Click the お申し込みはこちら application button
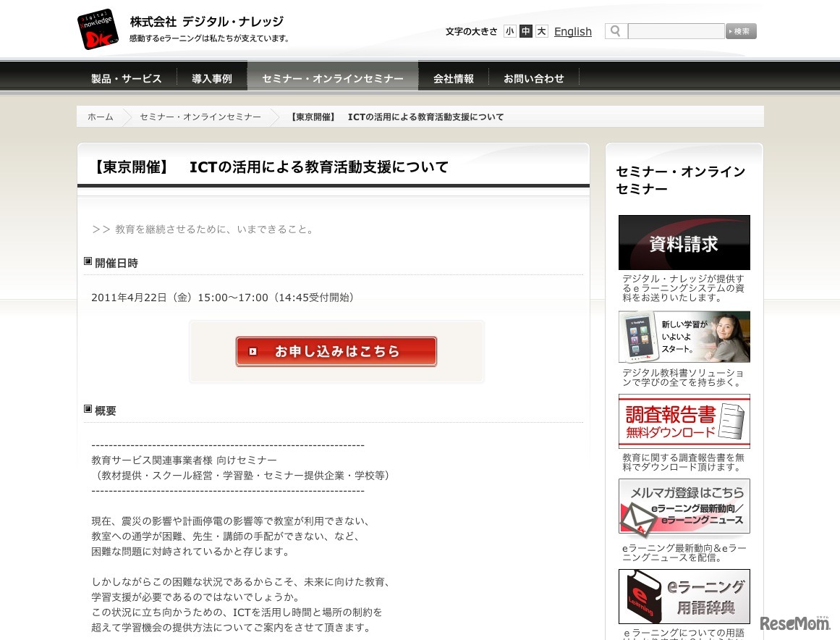Viewport: 840px width, 640px height. tap(336, 350)
